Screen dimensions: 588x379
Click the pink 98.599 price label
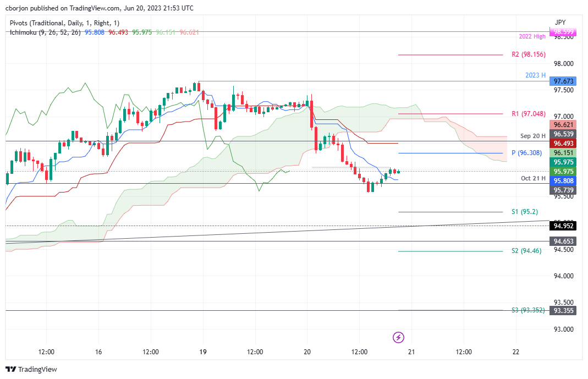tap(564, 32)
